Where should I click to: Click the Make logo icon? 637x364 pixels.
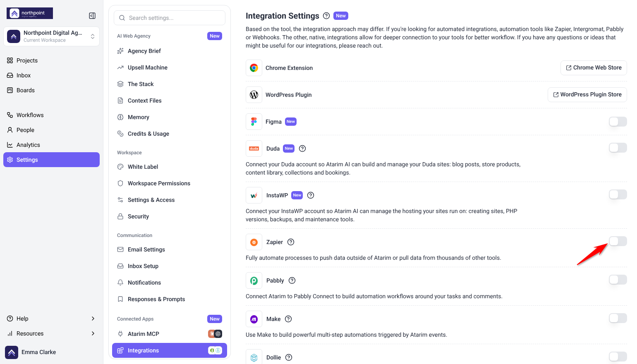point(254,319)
